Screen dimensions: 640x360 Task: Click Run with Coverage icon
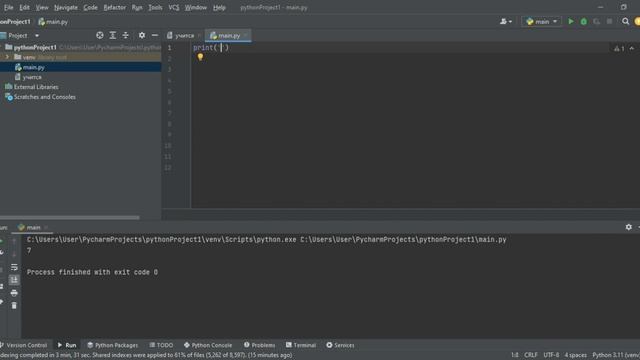coord(596,21)
